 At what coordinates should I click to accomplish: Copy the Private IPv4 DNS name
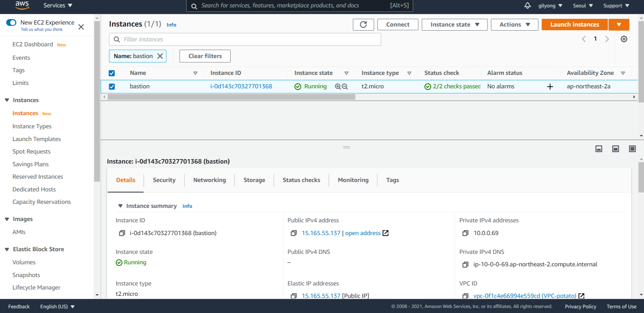[x=465, y=265]
